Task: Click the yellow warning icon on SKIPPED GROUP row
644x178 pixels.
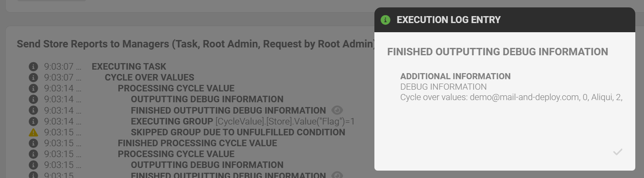Action: coord(33,132)
